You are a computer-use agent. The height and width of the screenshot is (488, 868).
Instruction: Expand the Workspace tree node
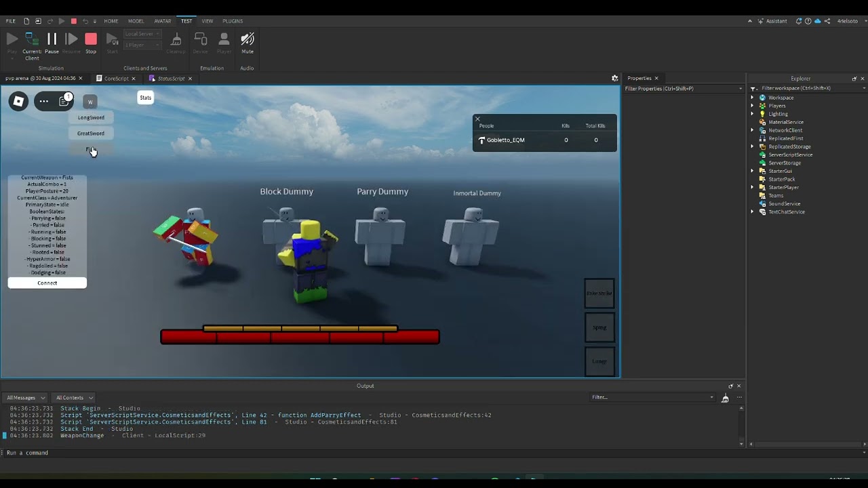tap(752, 98)
